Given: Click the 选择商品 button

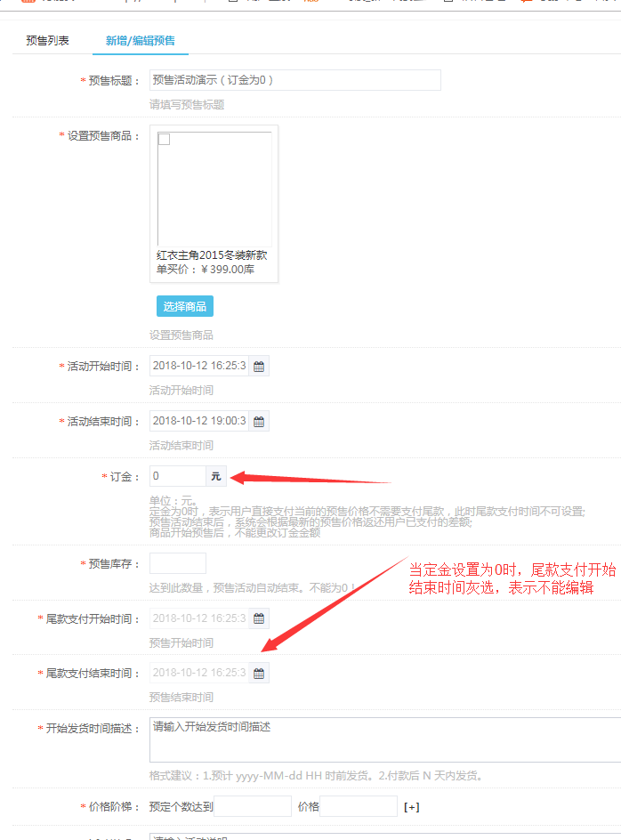Looking at the screenshot, I should click(x=185, y=306).
